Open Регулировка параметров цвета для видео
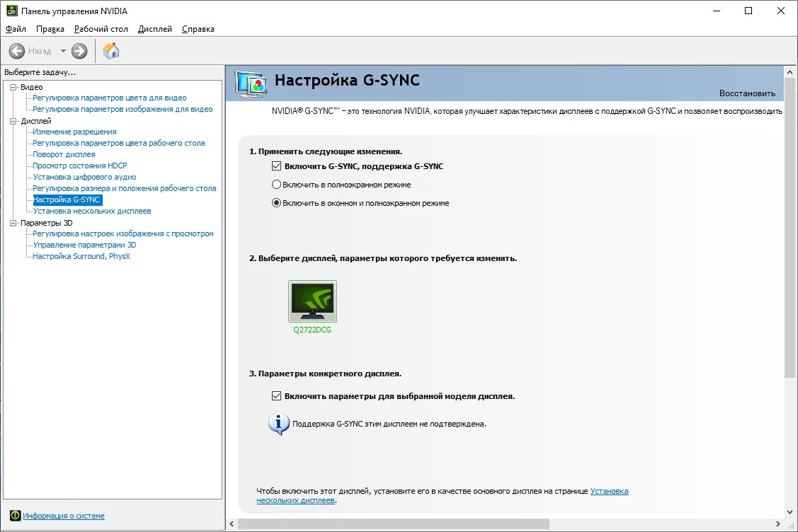Image resolution: width=798 pixels, height=532 pixels. tap(110, 98)
